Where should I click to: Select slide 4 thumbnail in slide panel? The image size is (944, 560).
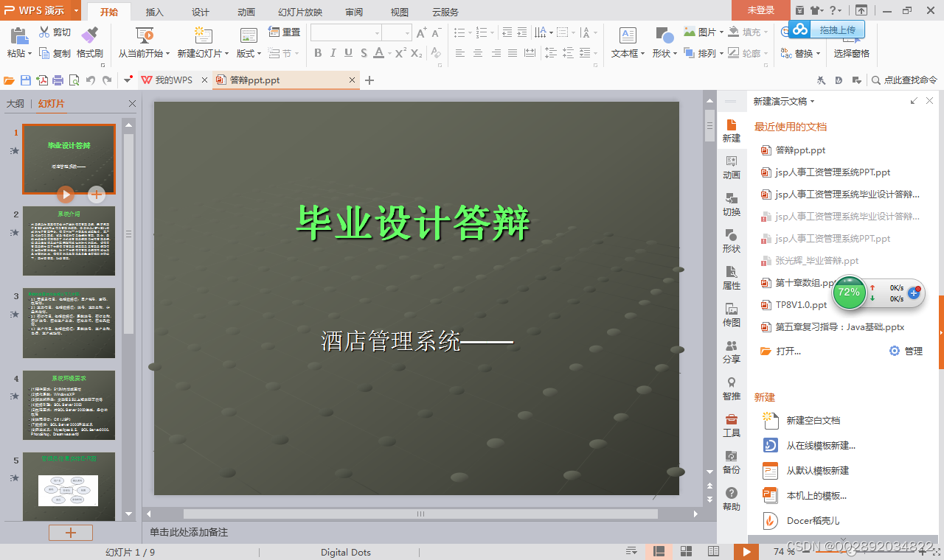[69, 405]
